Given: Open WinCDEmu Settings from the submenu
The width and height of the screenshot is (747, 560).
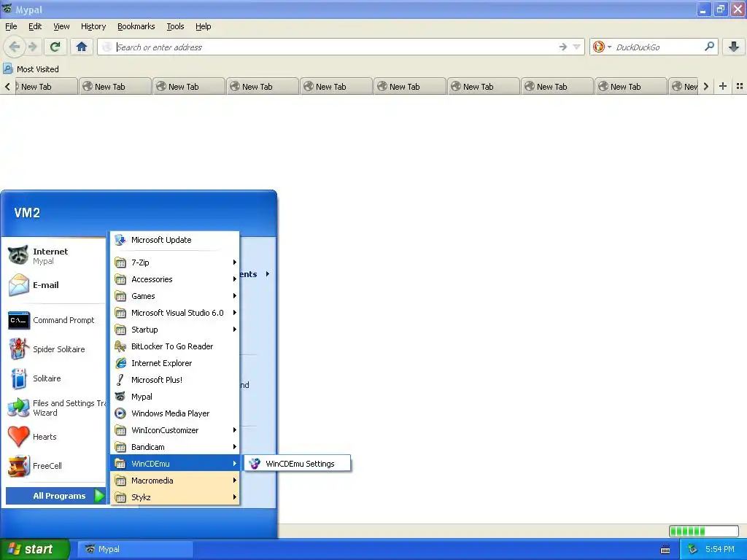Looking at the screenshot, I should [x=298, y=463].
